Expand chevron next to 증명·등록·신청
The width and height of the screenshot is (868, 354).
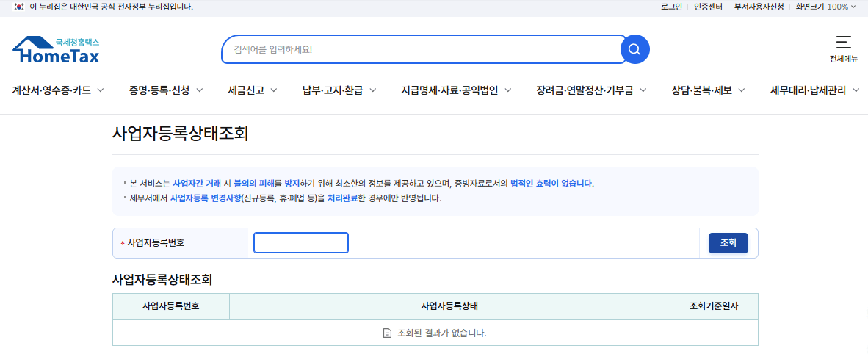point(199,90)
